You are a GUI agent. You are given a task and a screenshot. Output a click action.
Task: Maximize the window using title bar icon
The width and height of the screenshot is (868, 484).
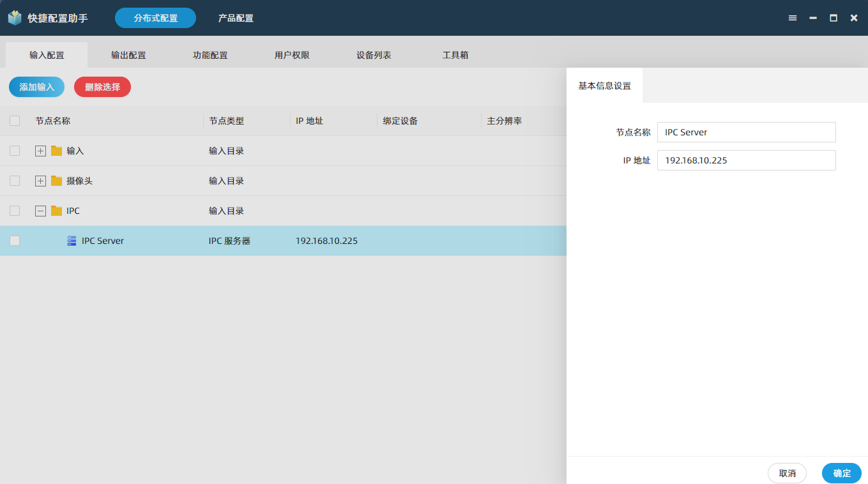pyautogui.click(x=834, y=18)
